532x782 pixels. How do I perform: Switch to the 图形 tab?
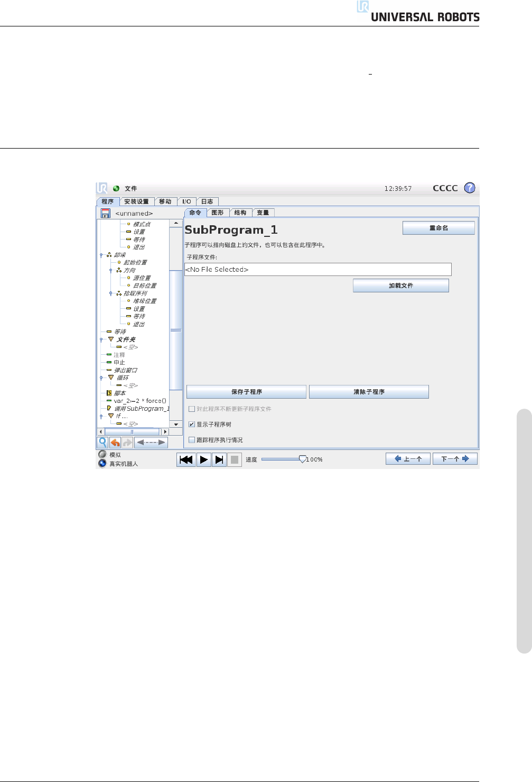218,213
